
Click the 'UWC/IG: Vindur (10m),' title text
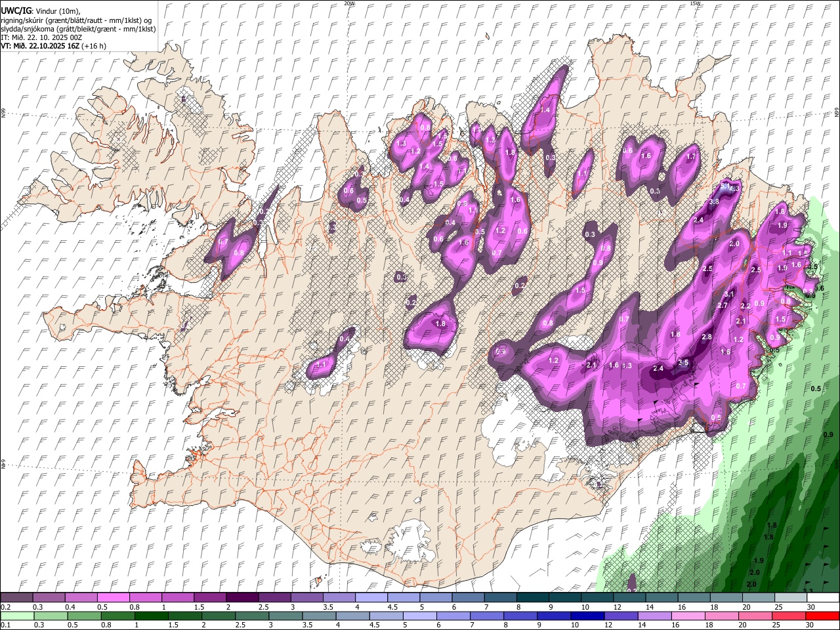click(x=41, y=11)
